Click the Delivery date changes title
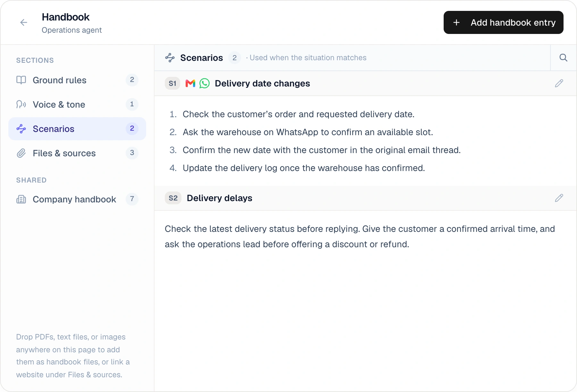This screenshot has height=392, width=577. pos(262,83)
